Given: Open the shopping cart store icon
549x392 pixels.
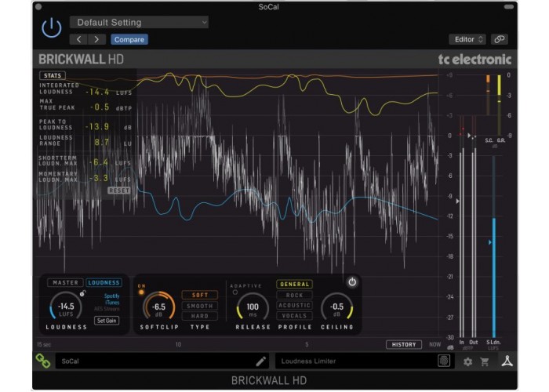Looking at the screenshot, I should [485, 361].
